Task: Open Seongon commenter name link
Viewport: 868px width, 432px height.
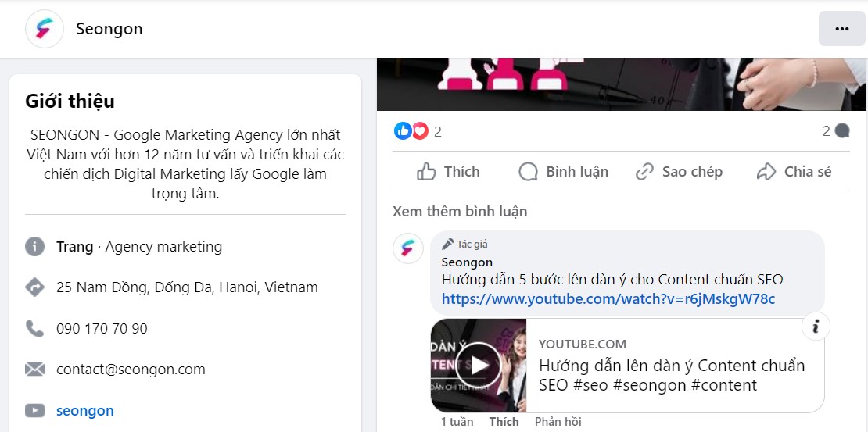Action: coord(467,262)
